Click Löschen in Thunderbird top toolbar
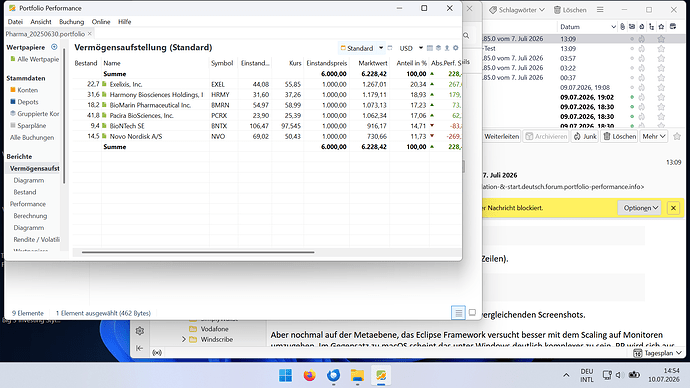This screenshot has height=388, width=690. (x=570, y=10)
